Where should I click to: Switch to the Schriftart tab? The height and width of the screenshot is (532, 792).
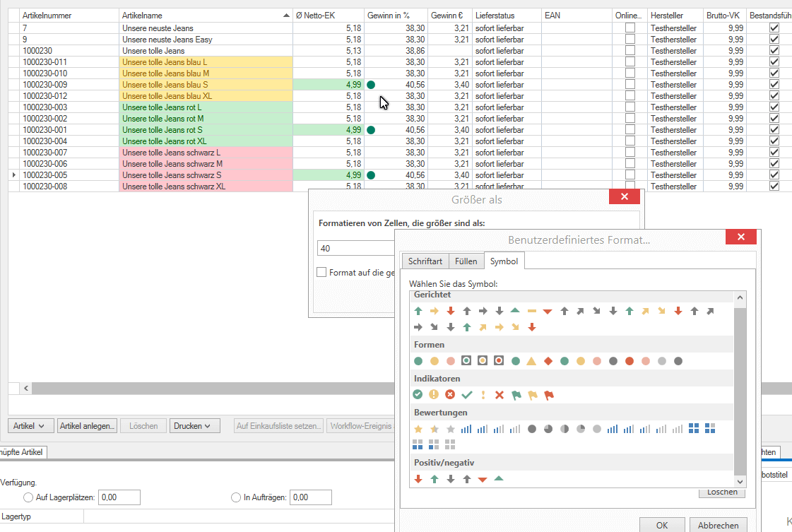[x=425, y=261]
